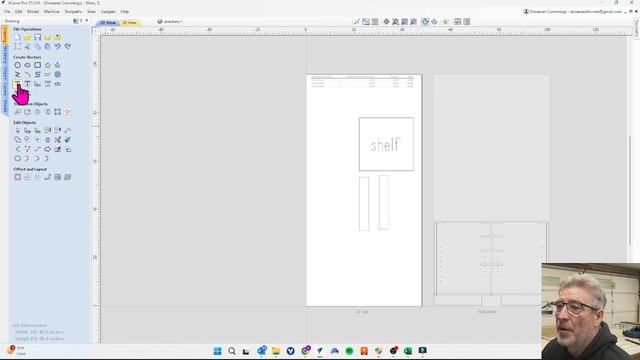
Task: Click the user account name in title bar
Action: pyautogui.click(x=573, y=11)
